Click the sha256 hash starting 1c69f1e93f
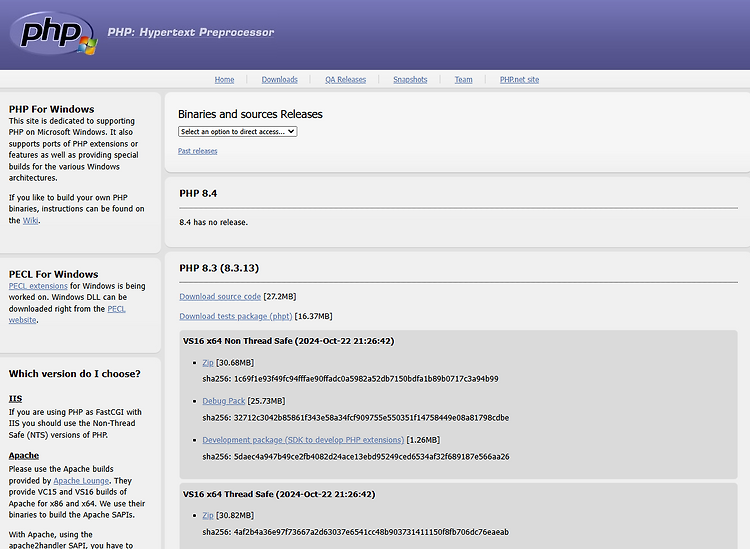The image size is (750, 549). tap(366, 379)
